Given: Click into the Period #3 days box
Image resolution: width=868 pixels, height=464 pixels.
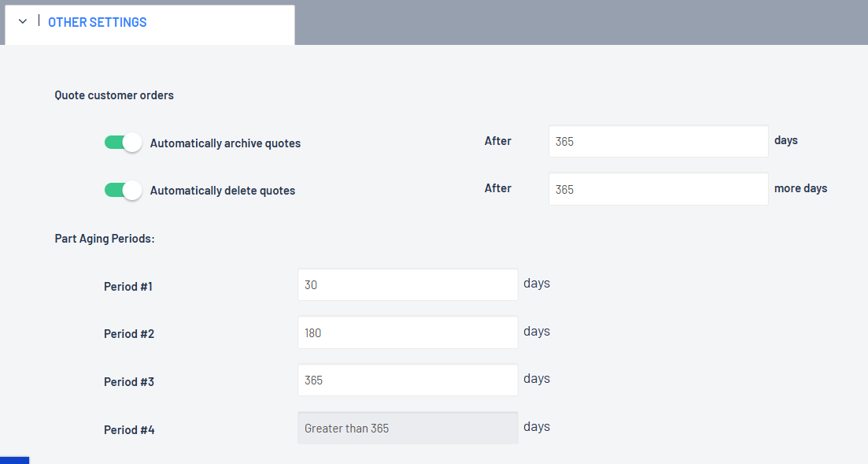Looking at the screenshot, I should pyautogui.click(x=408, y=380).
